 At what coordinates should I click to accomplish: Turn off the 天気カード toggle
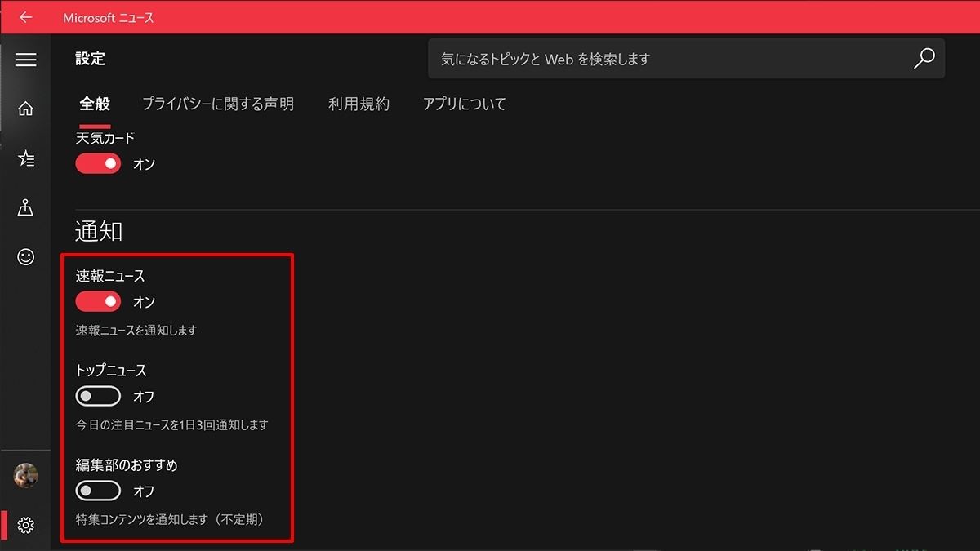(x=98, y=163)
